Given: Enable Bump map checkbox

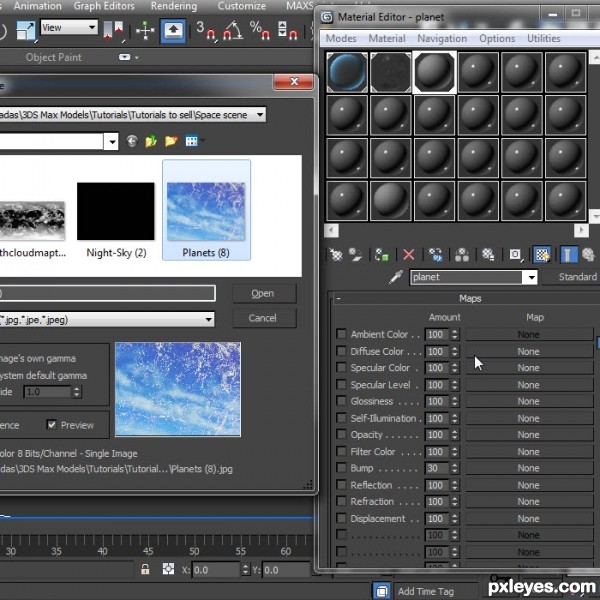Looking at the screenshot, I should 341,468.
